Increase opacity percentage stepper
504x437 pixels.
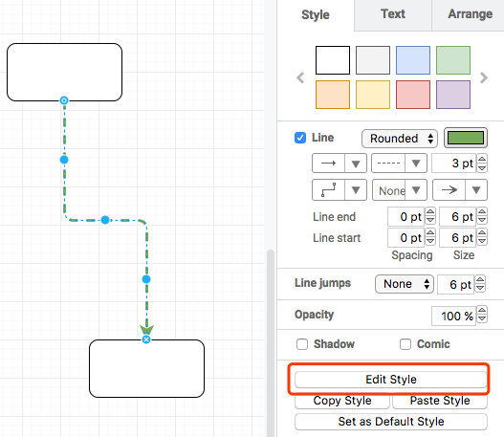[x=482, y=311]
